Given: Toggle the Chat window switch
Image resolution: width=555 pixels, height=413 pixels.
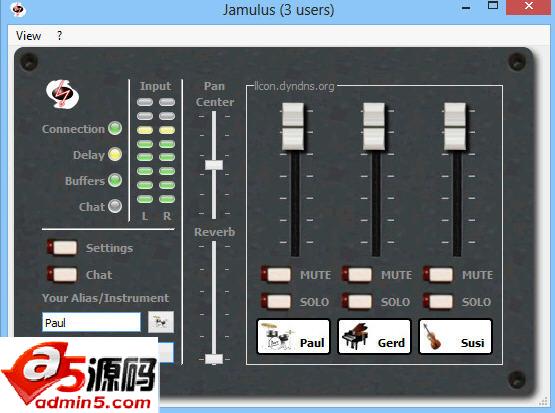Looking at the screenshot, I should coord(62,275).
